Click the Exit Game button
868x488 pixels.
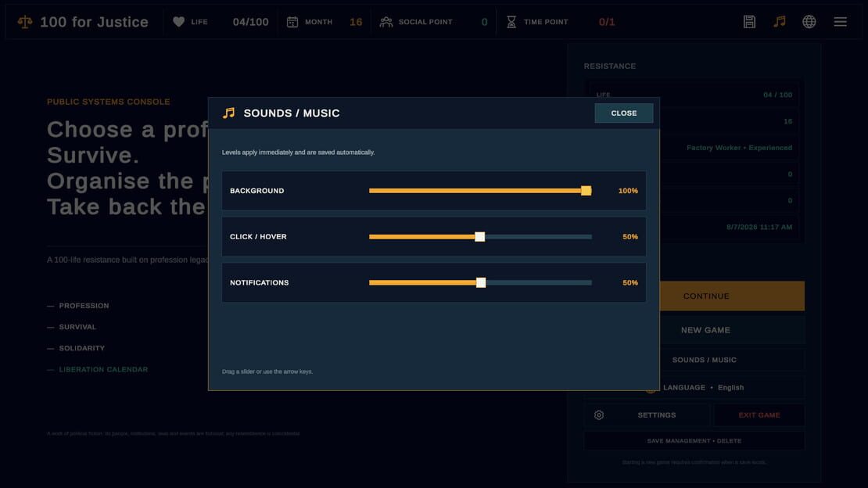coord(759,415)
